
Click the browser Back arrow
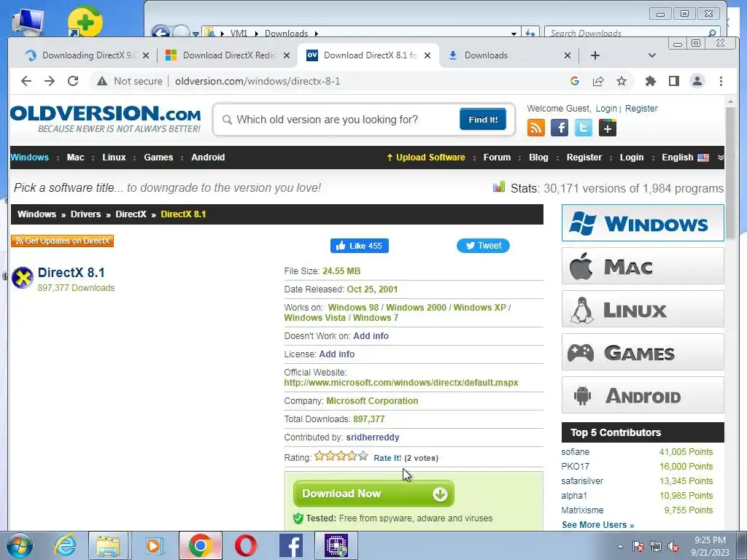tap(26, 81)
